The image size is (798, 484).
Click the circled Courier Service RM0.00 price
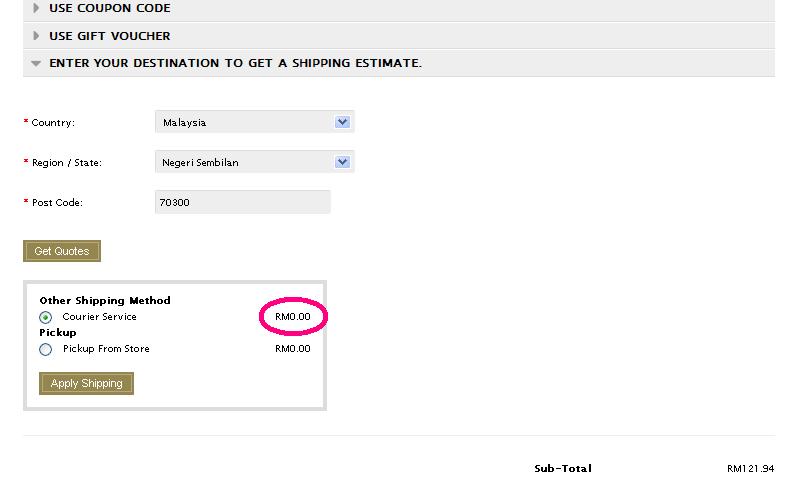[293, 317]
